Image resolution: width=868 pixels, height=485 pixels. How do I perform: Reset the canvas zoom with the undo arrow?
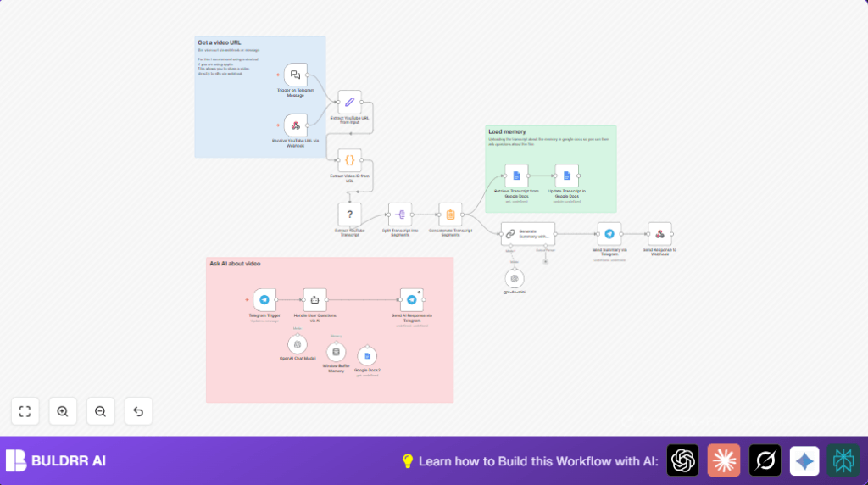(138, 411)
